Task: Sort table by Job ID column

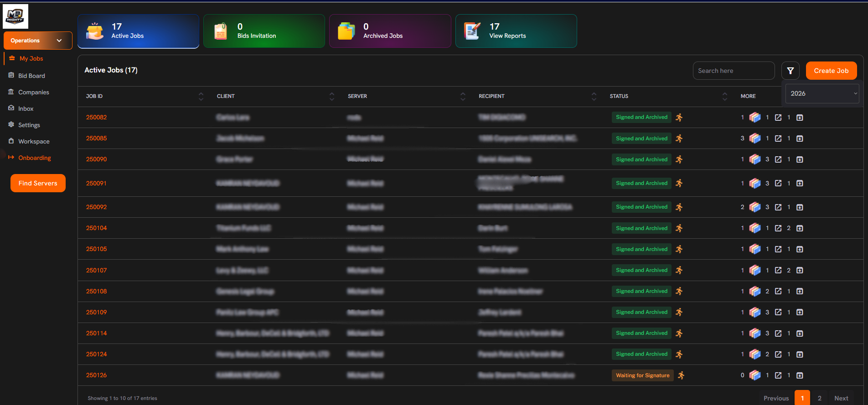Action: [201, 96]
